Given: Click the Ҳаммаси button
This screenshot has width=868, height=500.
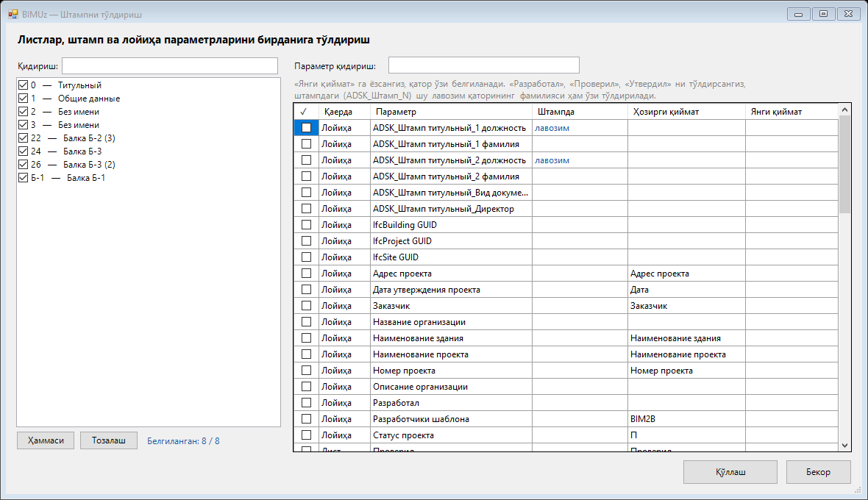Looking at the screenshot, I should coord(46,441).
